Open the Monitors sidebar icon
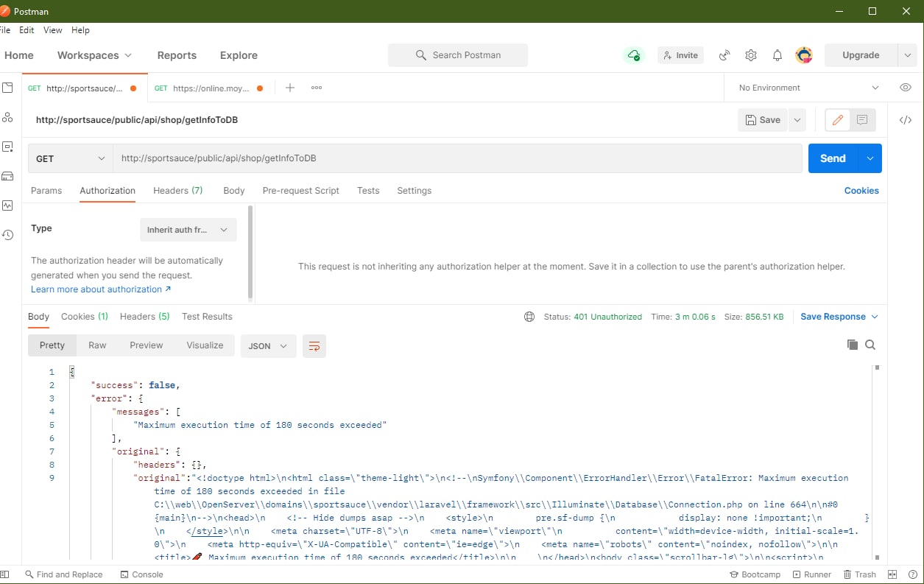Image resolution: width=924 pixels, height=584 pixels. point(7,205)
